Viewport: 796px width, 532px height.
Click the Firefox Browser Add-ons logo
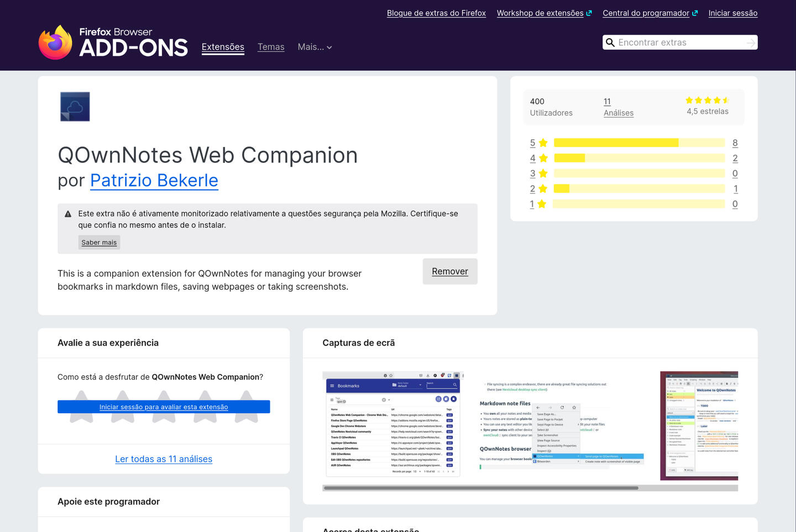(113, 42)
